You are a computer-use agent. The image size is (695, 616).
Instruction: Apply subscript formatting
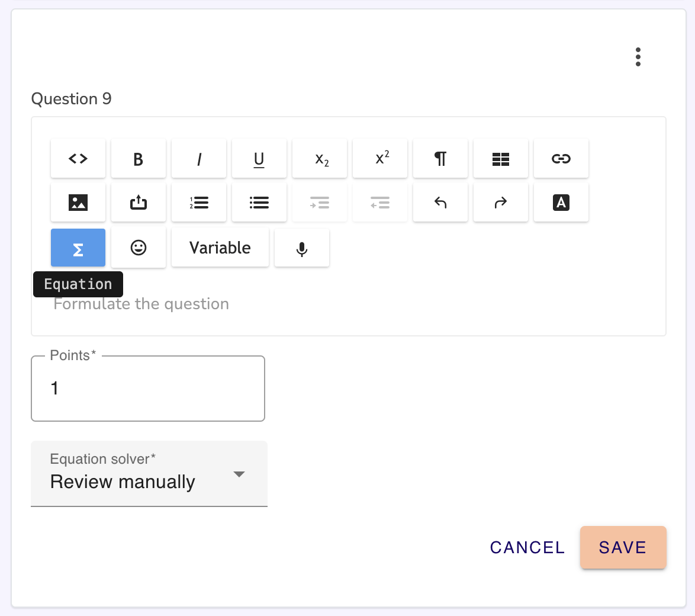(320, 158)
